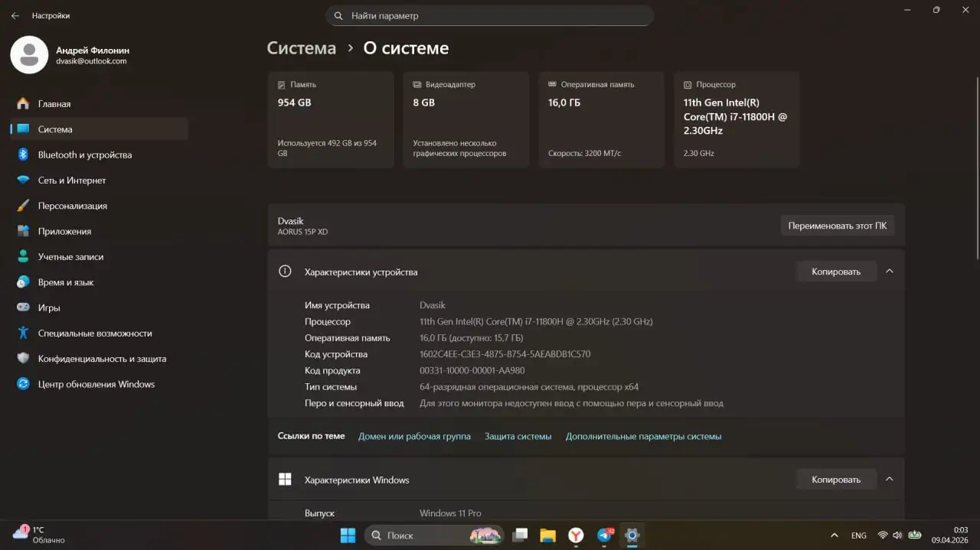The image size is (980, 550).
Task: Open File Explorer from taskbar
Action: (547, 535)
